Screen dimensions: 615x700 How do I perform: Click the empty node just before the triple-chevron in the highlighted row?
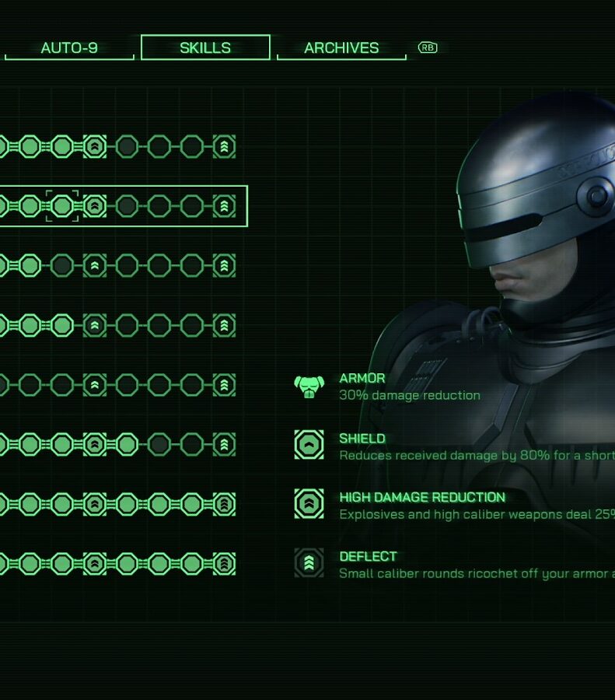pos(192,206)
